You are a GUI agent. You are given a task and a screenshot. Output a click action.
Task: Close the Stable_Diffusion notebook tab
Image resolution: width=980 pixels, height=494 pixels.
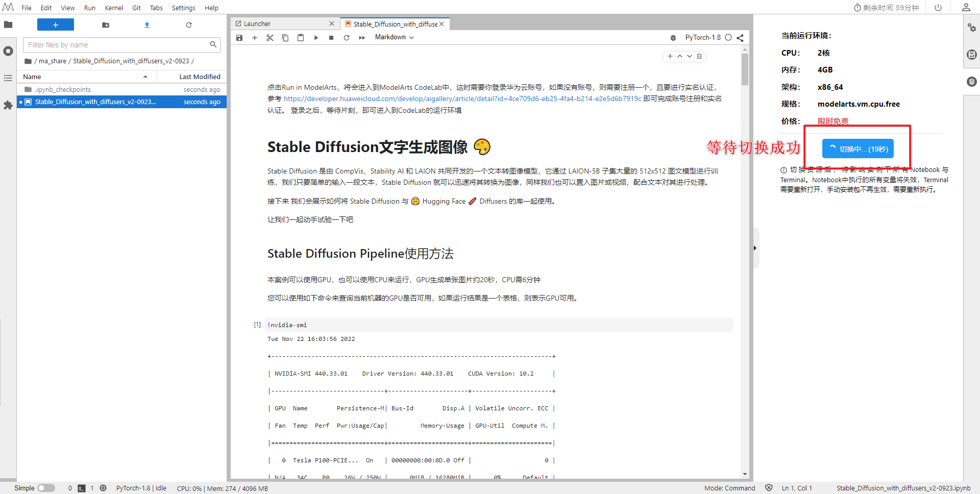pyautogui.click(x=442, y=24)
